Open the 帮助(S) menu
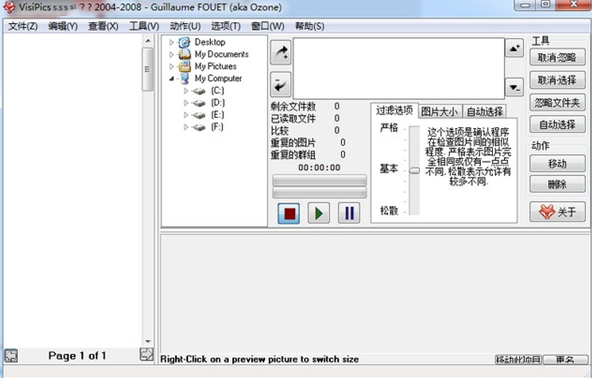This screenshot has height=378, width=592. tap(310, 26)
